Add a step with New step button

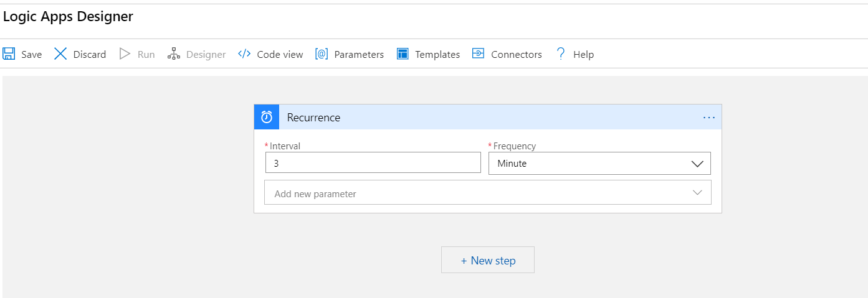[488, 260]
